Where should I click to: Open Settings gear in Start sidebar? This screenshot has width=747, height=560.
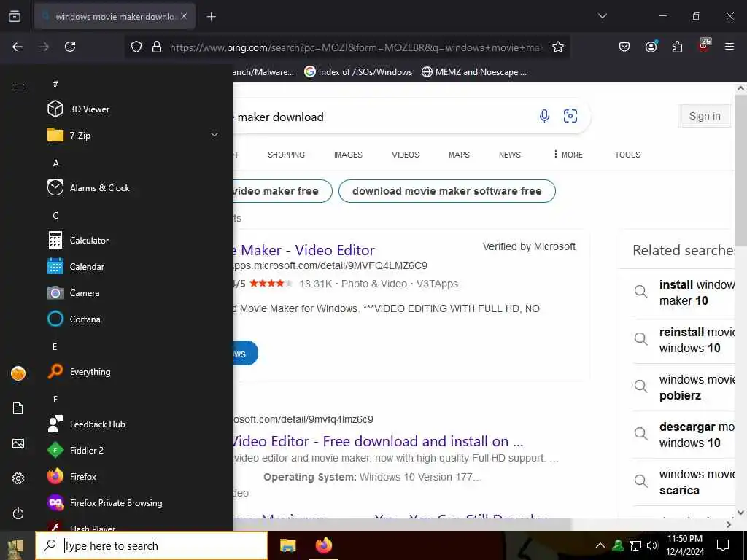coord(18,478)
